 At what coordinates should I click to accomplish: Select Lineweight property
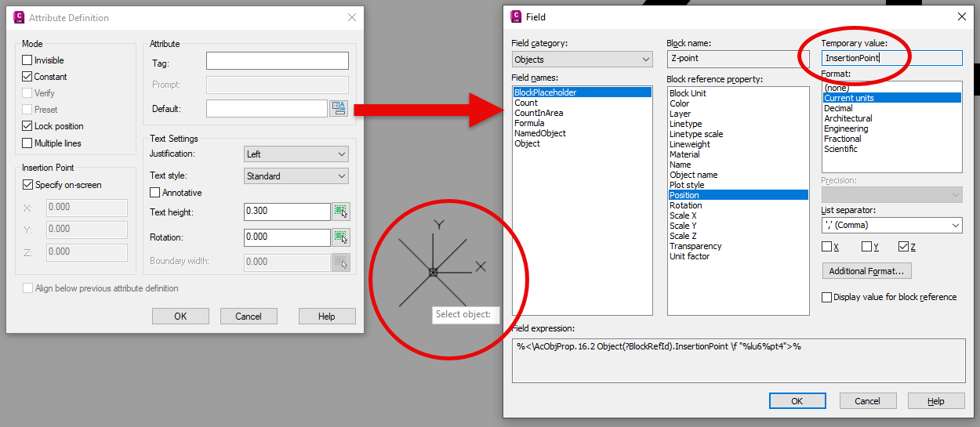click(690, 144)
